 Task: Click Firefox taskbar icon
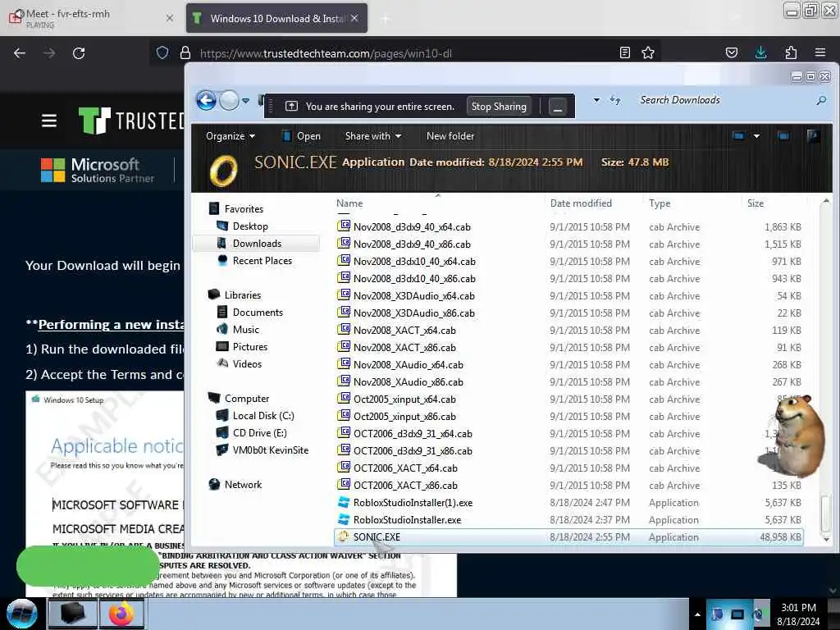coord(121,614)
